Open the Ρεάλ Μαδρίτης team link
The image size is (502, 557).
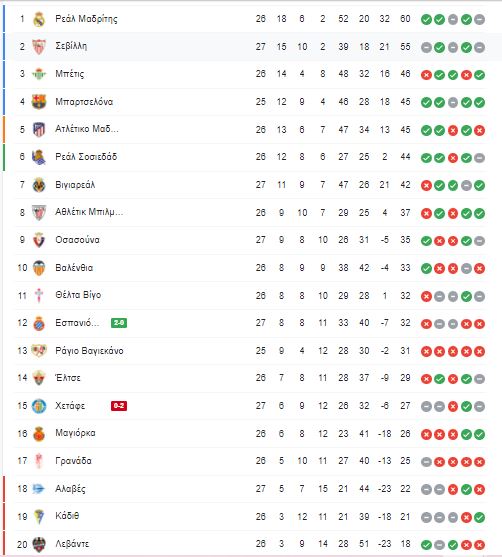pos(86,19)
